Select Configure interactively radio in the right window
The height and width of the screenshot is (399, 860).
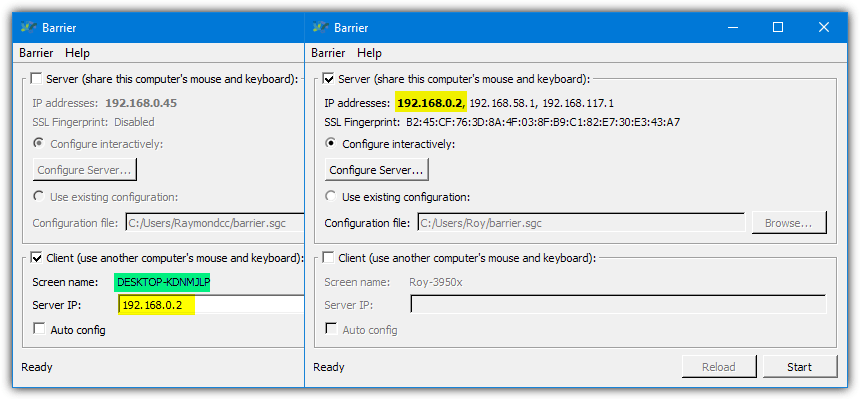point(331,143)
